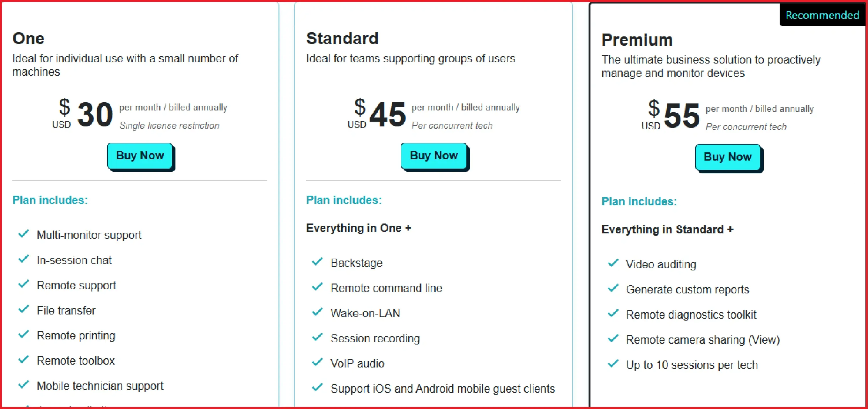The width and height of the screenshot is (868, 409).
Task: Expand Everything in Standard + list
Action: coord(668,229)
